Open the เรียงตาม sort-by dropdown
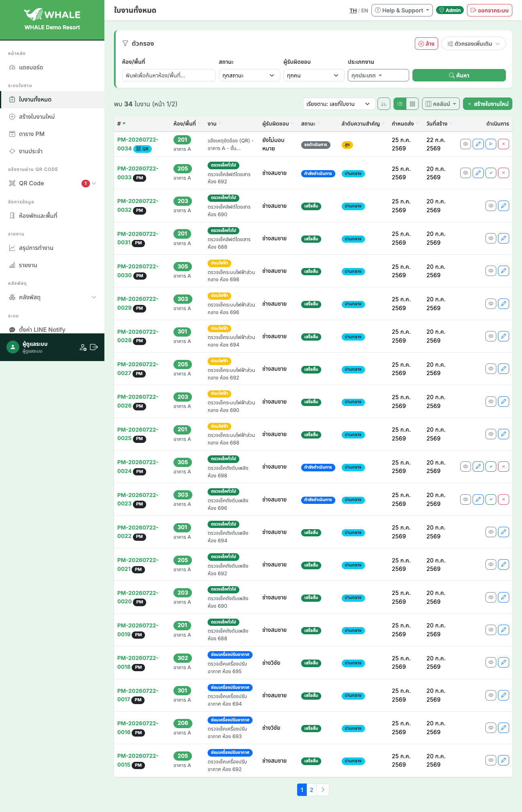 [x=339, y=104]
